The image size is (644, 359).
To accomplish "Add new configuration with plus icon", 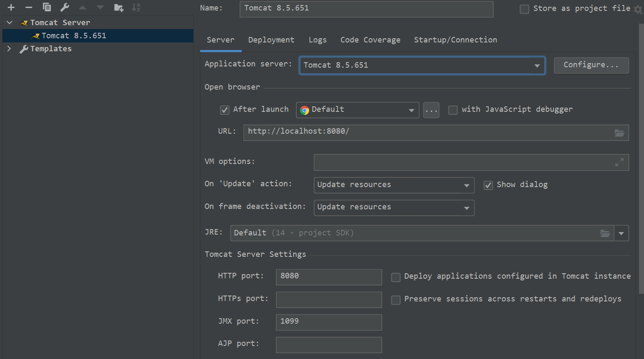I will point(11,8).
